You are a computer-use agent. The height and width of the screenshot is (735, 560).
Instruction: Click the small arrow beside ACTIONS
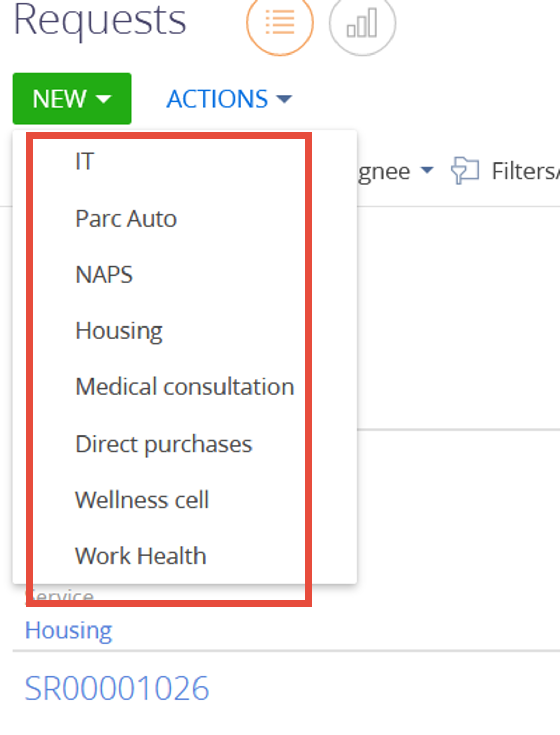pyautogui.click(x=284, y=99)
